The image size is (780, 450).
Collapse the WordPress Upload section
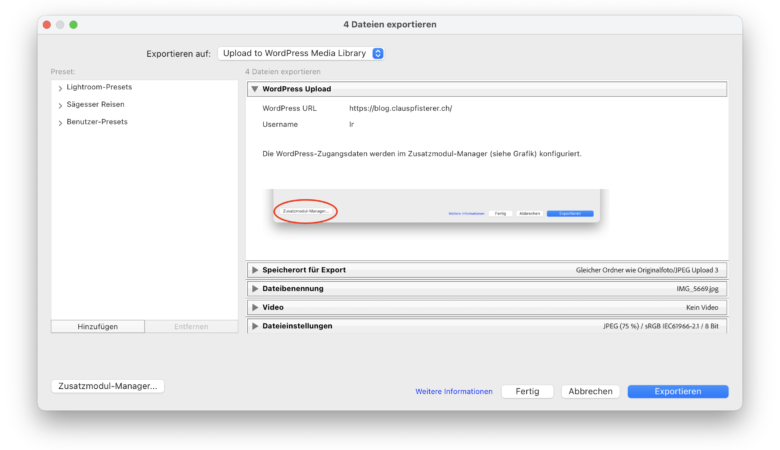tap(255, 89)
